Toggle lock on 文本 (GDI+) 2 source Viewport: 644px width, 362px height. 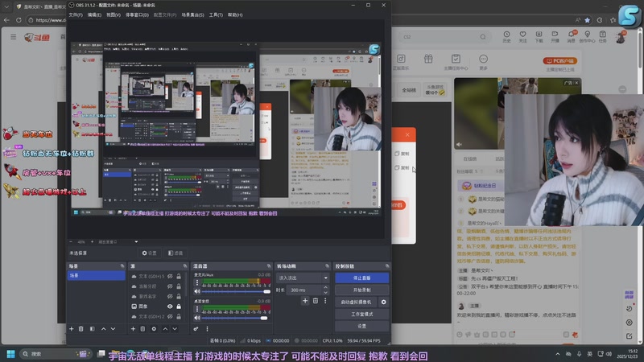[x=179, y=316]
